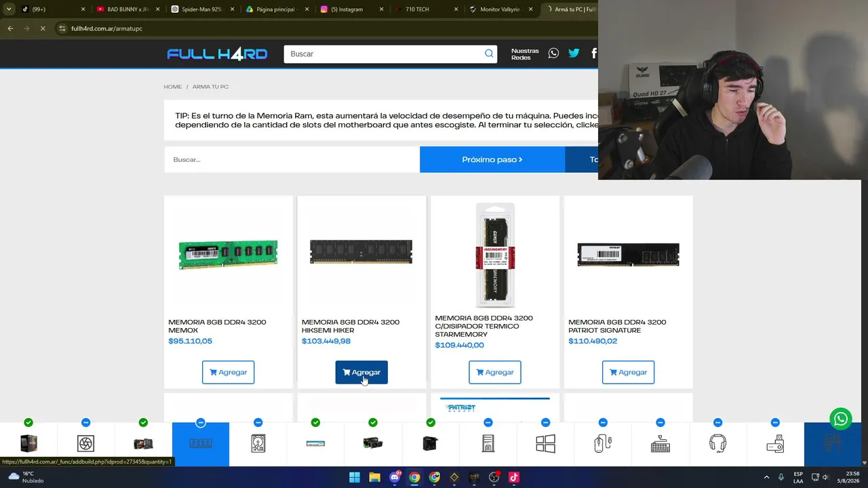Open the hard disk drive step icon
Image resolution: width=868 pixels, height=488 pixels.
click(258, 444)
